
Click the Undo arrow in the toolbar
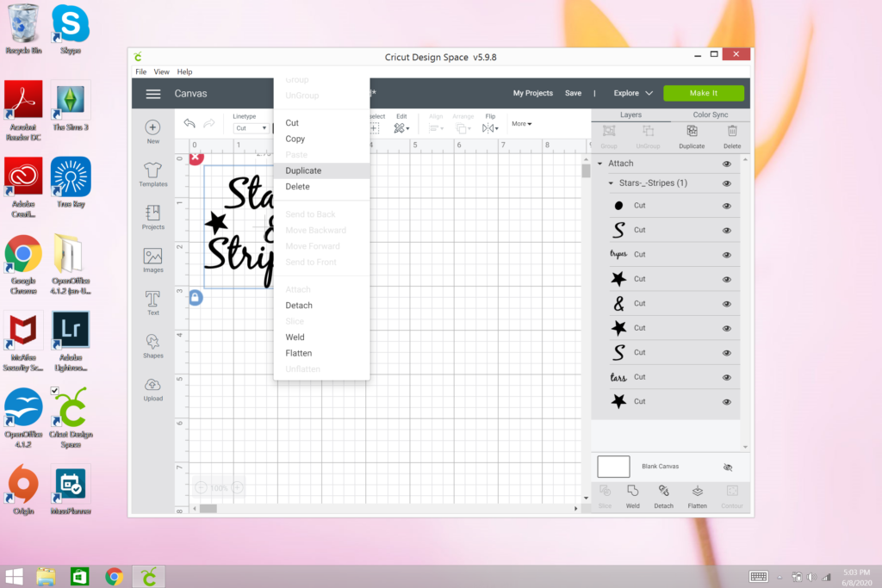[189, 125]
